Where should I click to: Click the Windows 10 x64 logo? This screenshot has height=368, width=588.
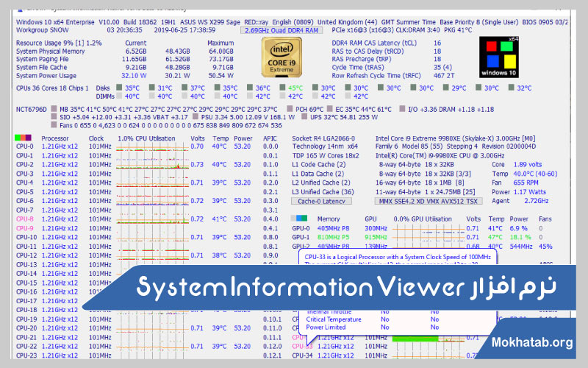499,57
